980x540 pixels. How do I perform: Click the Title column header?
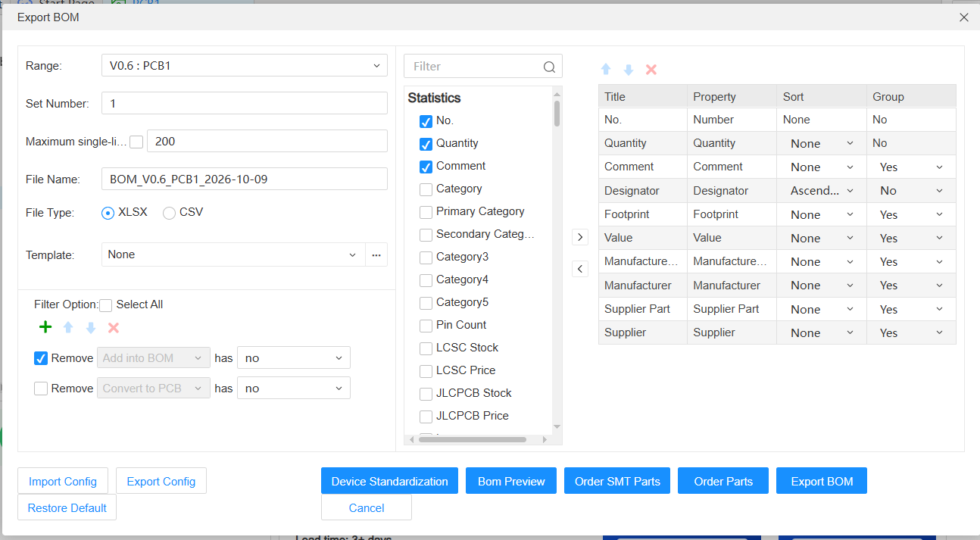(x=642, y=96)
